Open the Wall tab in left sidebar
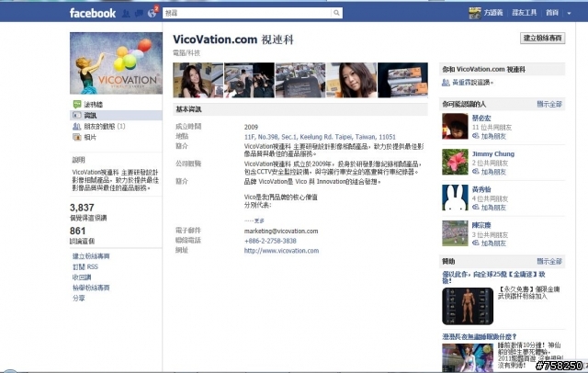This screenshot has width=588, height=373. pyautogui.click(x=93, y=104)
